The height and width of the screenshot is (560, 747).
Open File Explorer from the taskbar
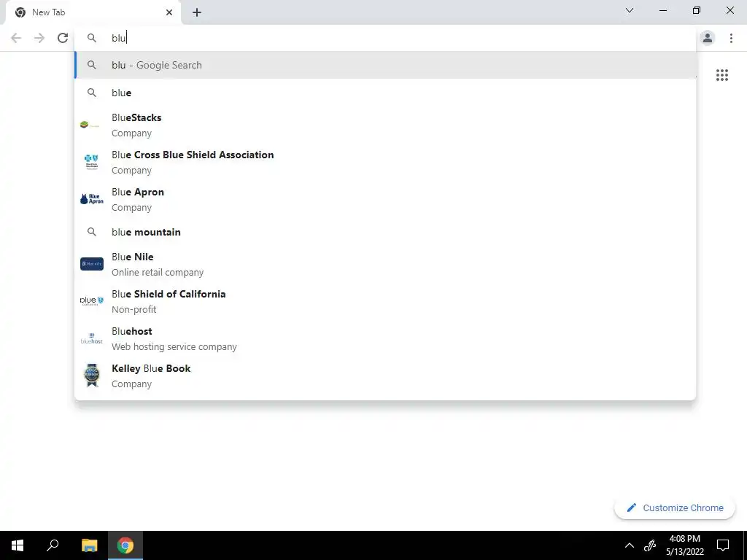tap(89, 545)
